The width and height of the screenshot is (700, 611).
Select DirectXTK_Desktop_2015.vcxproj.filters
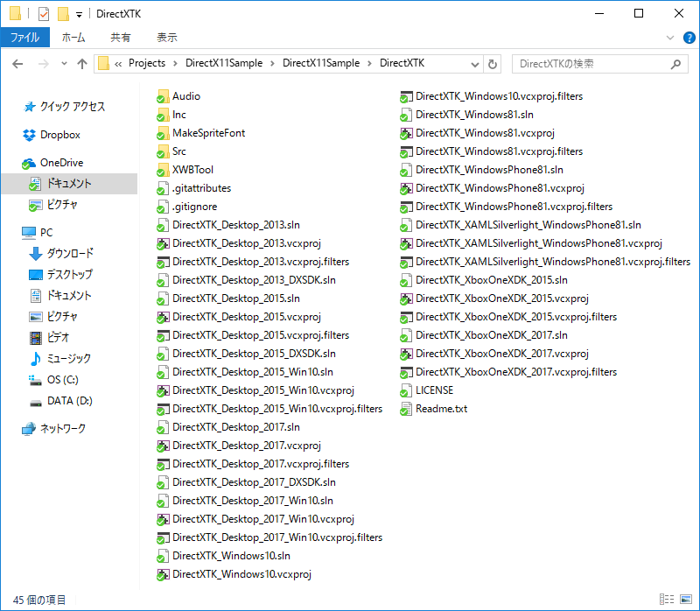253,335
